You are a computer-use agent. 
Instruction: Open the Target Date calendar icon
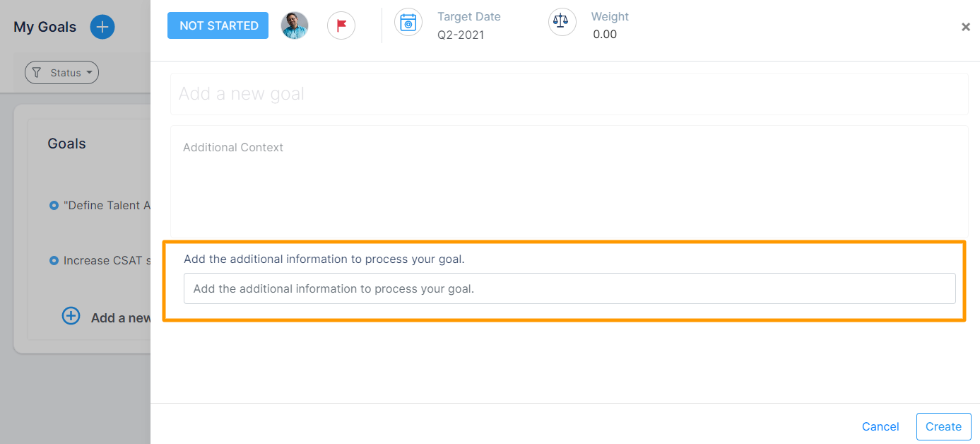pyautogui.click(x=408, y=22)
